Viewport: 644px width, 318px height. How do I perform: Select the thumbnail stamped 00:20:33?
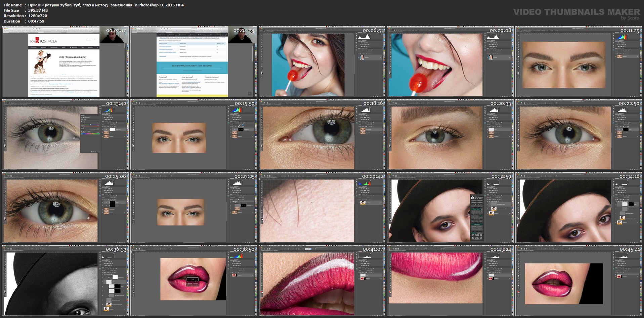pos(450,134)
